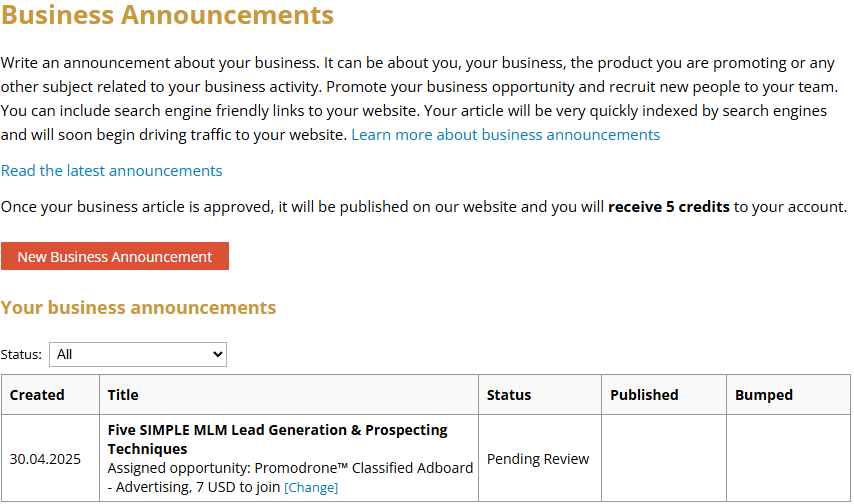This screenshot has width=854, height=504.
Task: Click the empty Bumped cell in announcement row
Action: (x=788, y=459)
